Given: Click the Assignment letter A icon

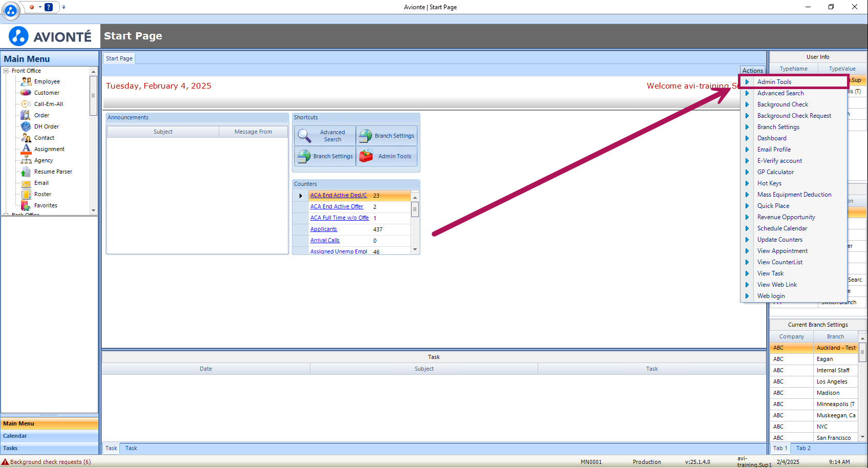Looking at the screenshot, I should click(x=26, y=149).
